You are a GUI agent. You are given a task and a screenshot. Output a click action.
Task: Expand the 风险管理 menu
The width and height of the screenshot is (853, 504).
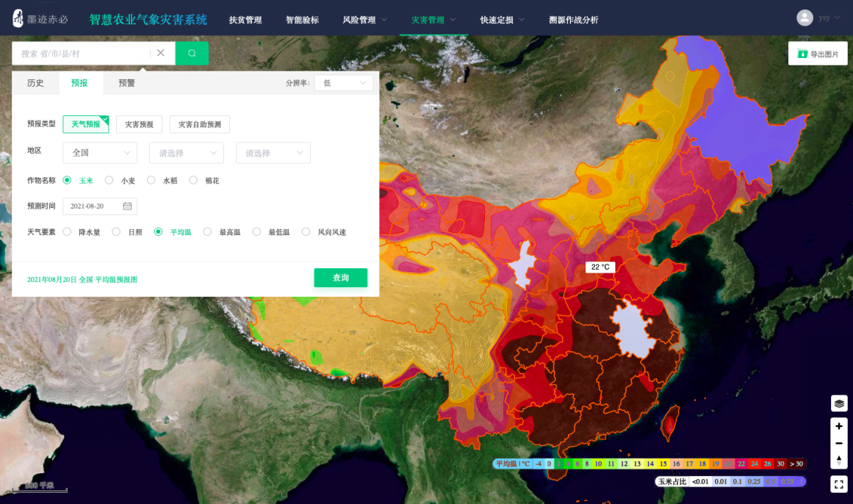pos(364,20)
